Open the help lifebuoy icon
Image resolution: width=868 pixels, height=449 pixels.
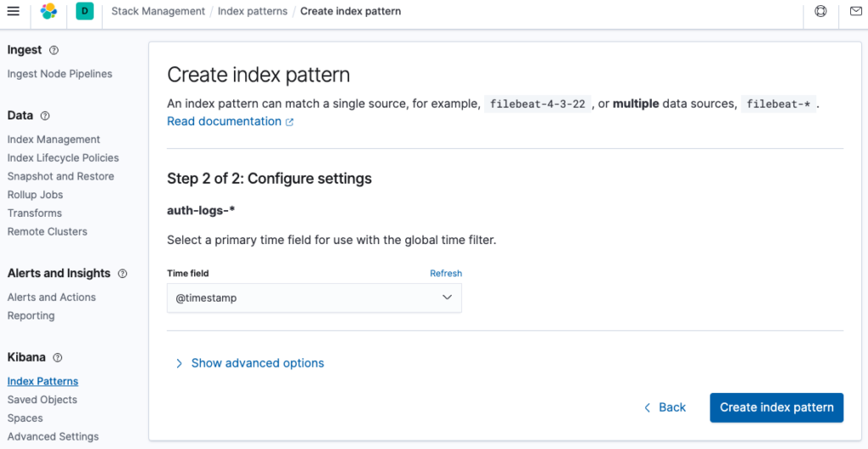coord(821,11)
